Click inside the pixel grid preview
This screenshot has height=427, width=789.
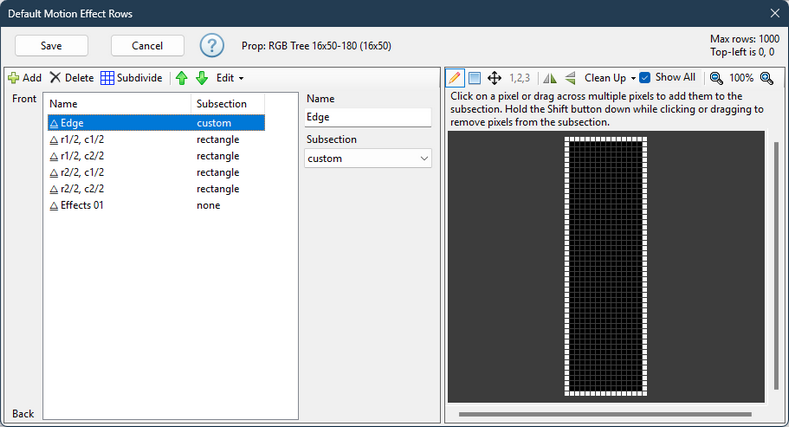click(606, 267)
